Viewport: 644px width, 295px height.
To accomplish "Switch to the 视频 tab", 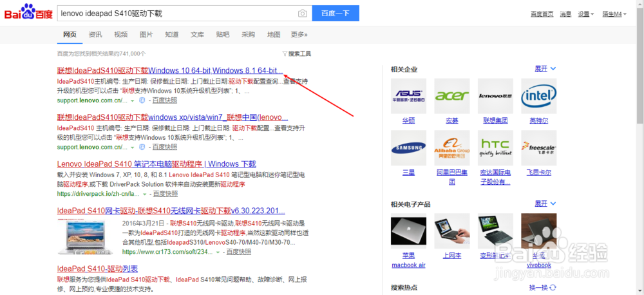I will click(x=121, y=35).
